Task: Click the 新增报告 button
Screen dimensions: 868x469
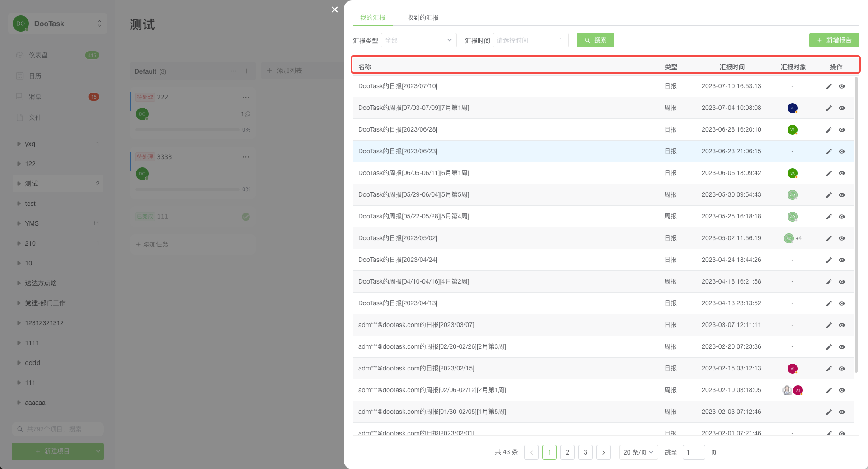Action: 834,40
